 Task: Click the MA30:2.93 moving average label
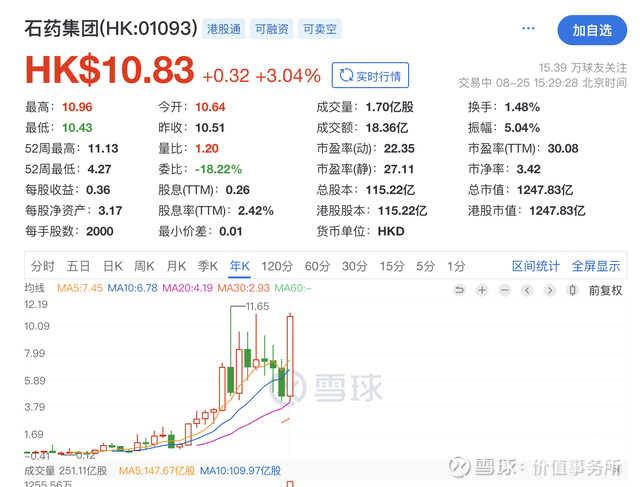click(x=243, y=288)
